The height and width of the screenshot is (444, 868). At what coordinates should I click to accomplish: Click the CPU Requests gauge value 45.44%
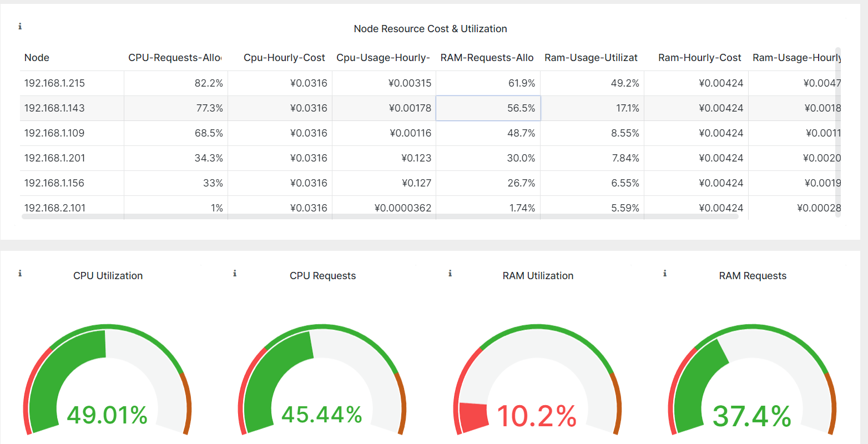322,415
